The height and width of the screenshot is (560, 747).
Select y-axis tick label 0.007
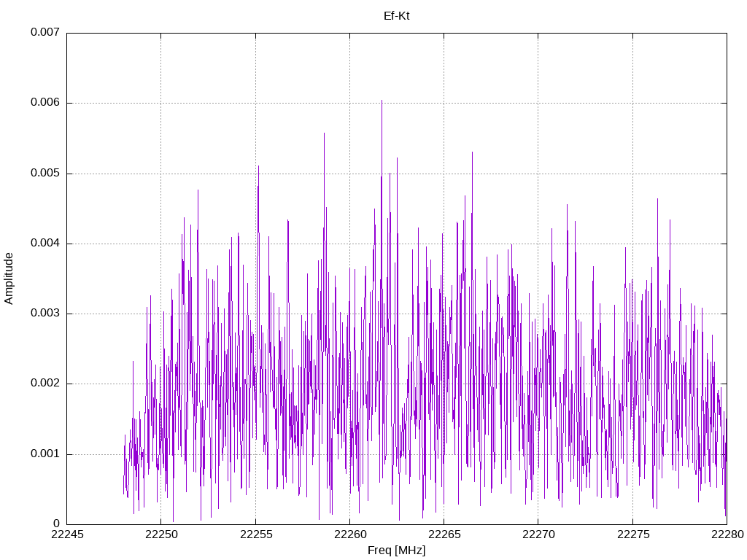tap(45, 32)
